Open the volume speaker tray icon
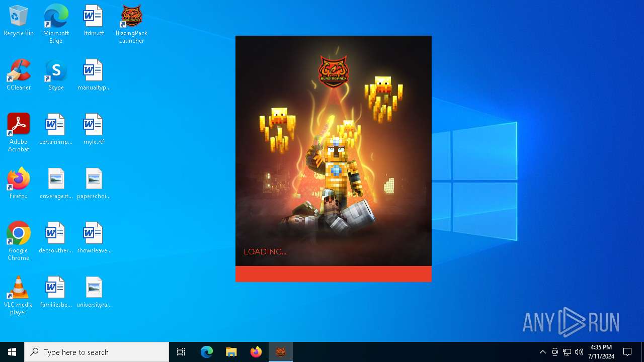Image resolution: width=644 pixels, height=362 pixels. pyautogui.click(x=579, y=352)
